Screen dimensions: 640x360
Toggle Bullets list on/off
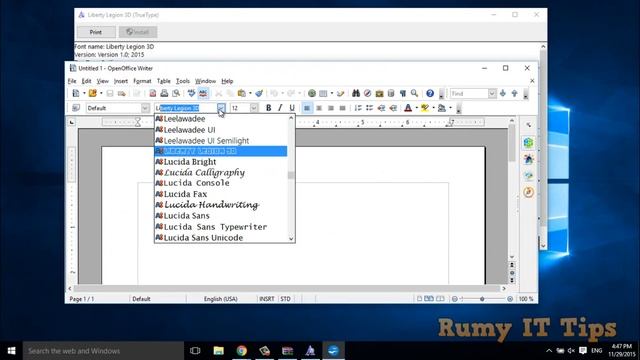pos(369,108)
